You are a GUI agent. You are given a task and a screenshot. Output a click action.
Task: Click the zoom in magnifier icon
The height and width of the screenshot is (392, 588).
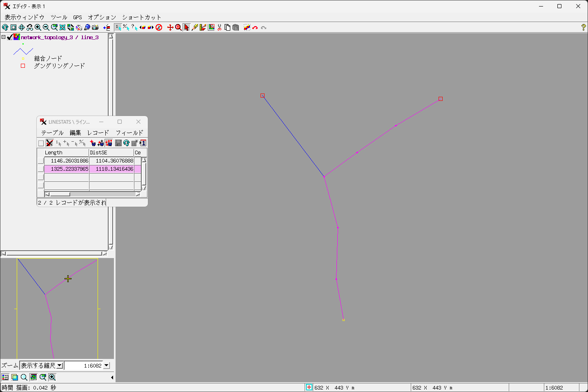(x=38, y=27)
